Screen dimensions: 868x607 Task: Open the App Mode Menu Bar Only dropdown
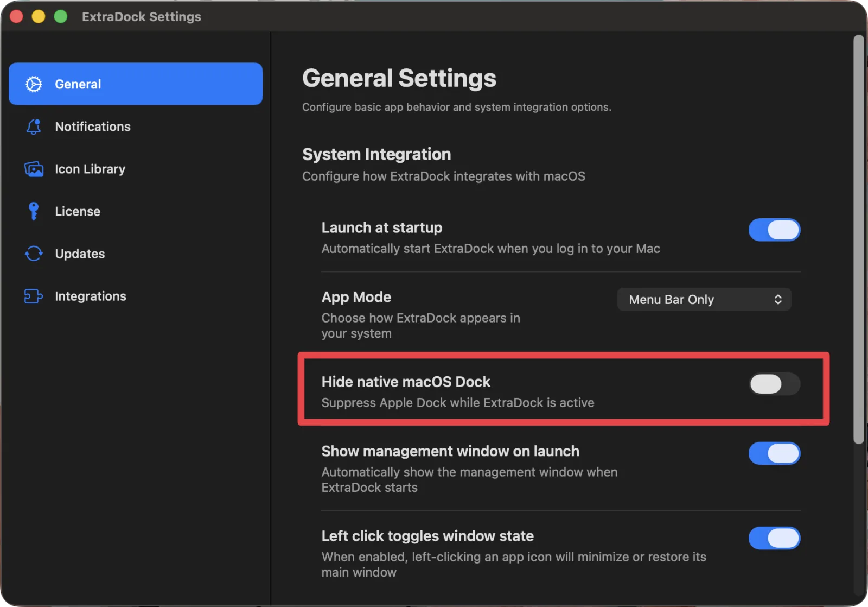click(x=704, y=299)
